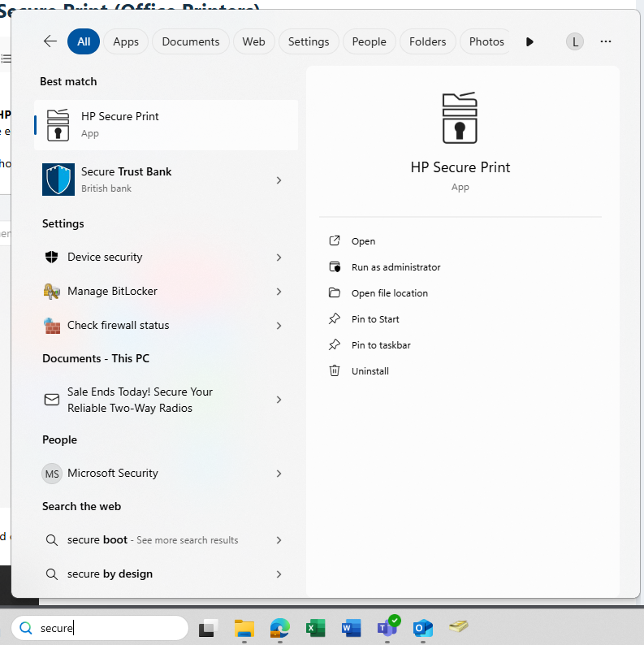Click the HP Secure Print icon in results
644x645 pixels.
click(58, 125)
